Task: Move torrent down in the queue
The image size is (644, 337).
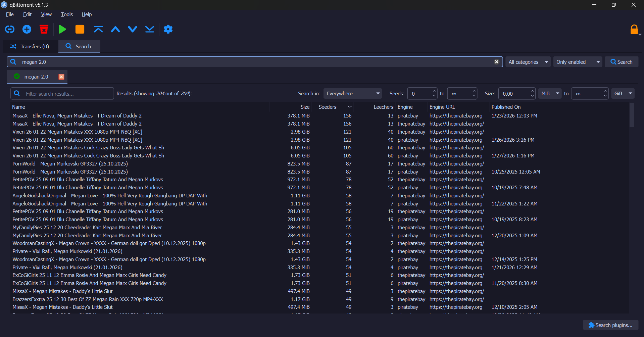Action: pyautogui.click(x=133, y=29)
